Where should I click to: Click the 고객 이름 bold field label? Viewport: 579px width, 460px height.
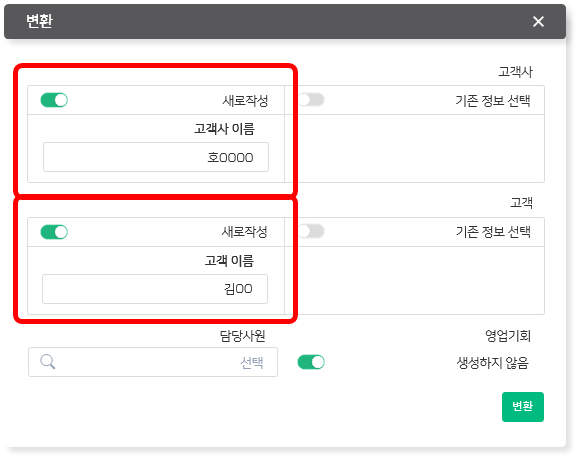tap(229, 261)
